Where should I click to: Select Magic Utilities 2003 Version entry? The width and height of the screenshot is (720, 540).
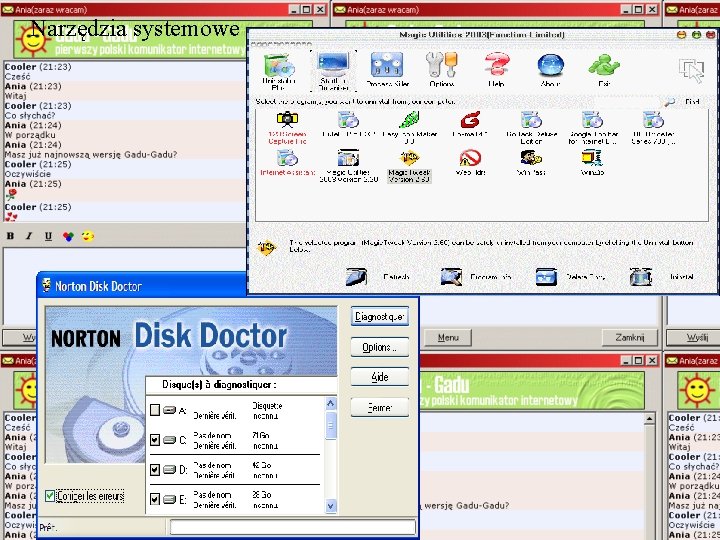(x=348, y=166)
